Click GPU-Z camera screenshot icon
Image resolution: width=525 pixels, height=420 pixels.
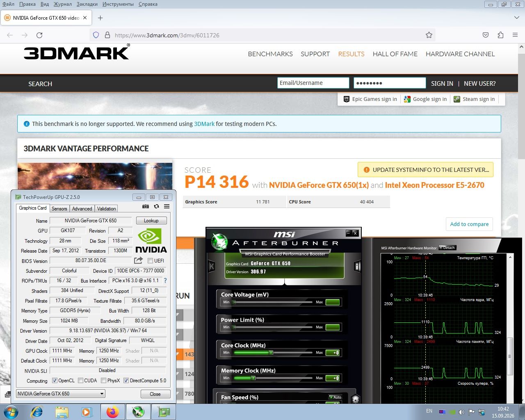point(146,206)
